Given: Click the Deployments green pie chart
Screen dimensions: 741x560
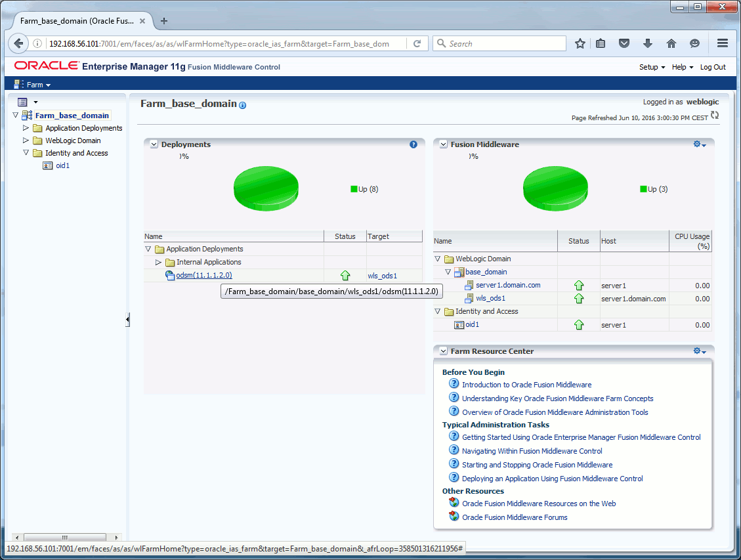Looking at the screenshot, I should tap(266, 188).
